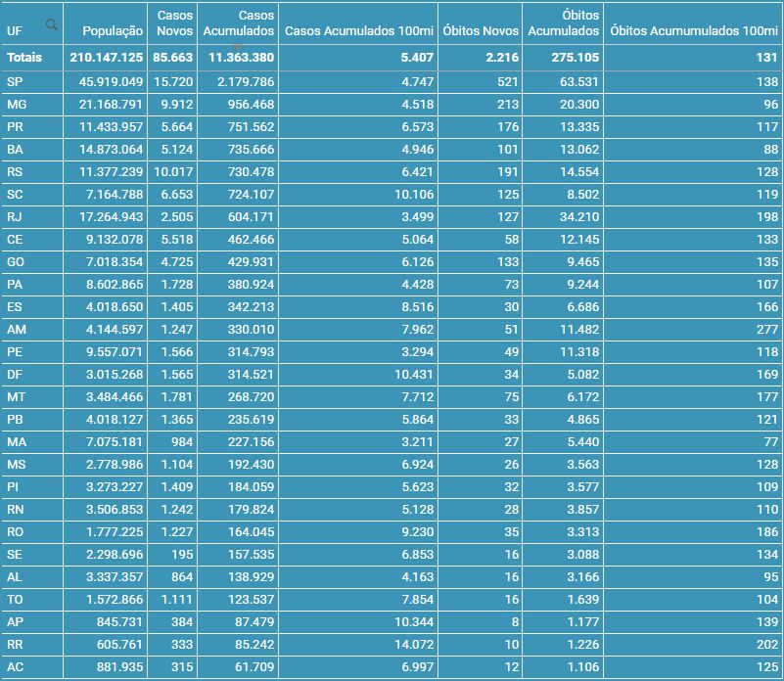Select the AC state in last row
784x681 pixels.
pyautogui.click(x=15, y=667)
